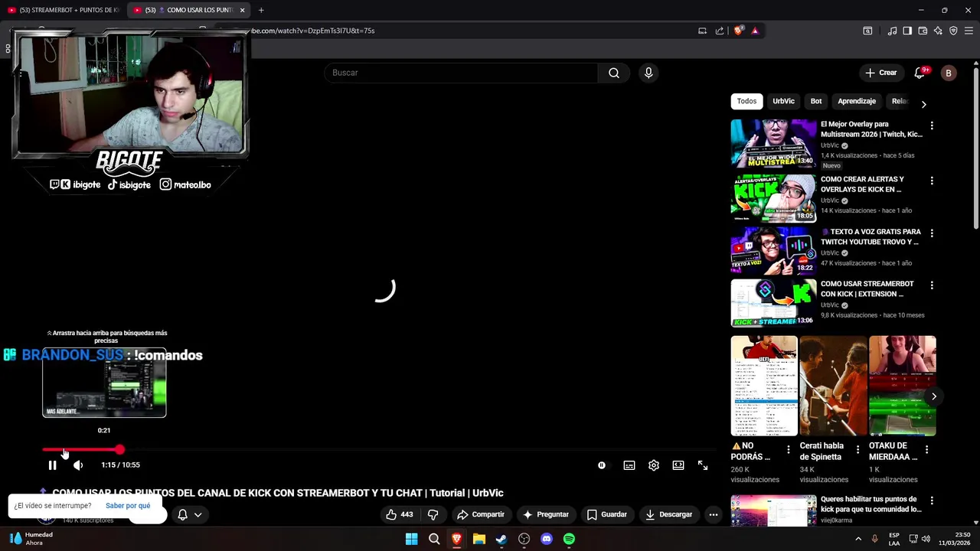Select the Bot filter chip
The width and height of the screenshot is (980, 551).
(x=816, y=101)
